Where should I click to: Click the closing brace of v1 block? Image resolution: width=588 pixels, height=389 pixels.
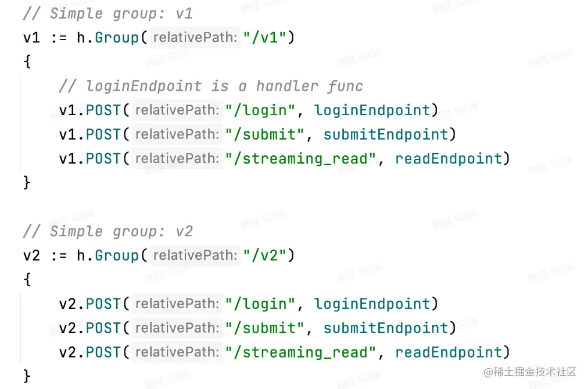(x=27, y=183)
